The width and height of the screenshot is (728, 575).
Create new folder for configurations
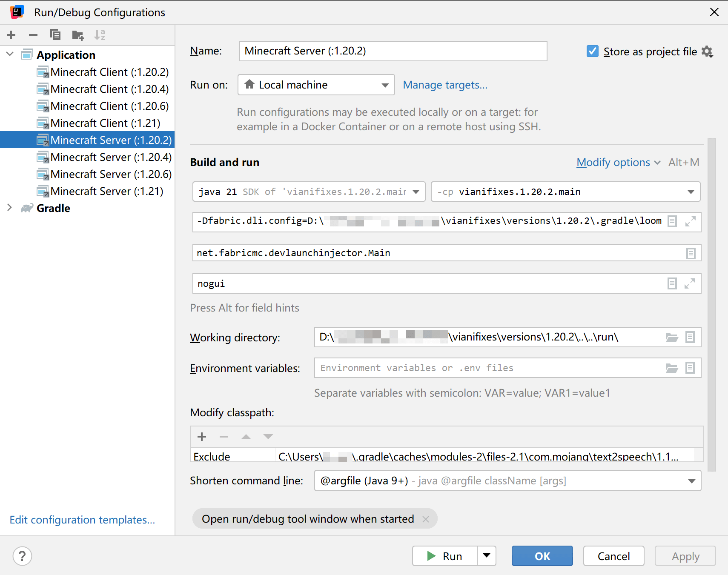[x=78, y=35]
